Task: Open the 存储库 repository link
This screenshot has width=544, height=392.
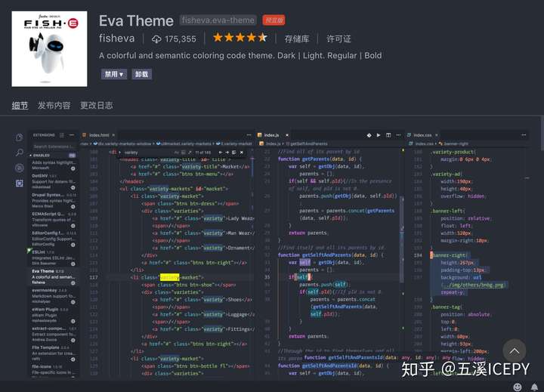Action: click(x=297, y=39)
